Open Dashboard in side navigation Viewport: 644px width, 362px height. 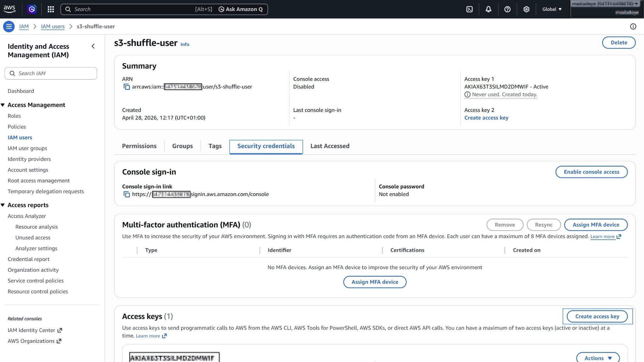(x=21, y=91)
